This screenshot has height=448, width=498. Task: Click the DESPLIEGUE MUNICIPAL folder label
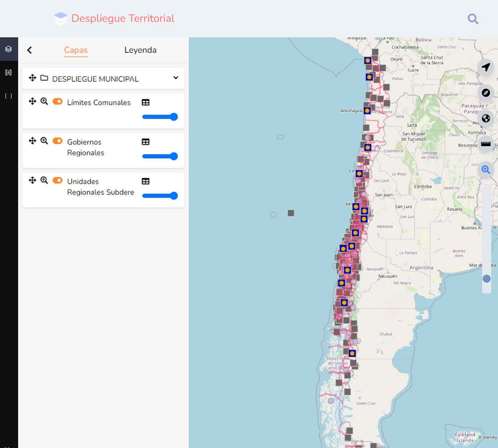coord(95,79)
